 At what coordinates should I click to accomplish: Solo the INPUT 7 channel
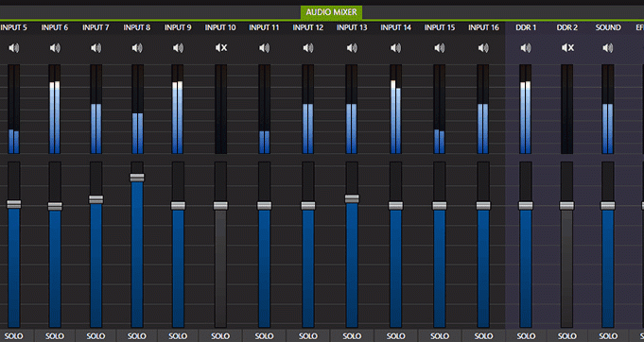96,335
